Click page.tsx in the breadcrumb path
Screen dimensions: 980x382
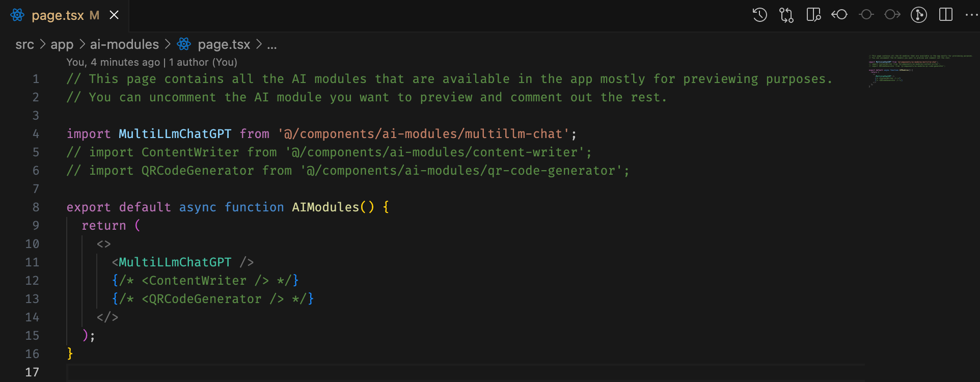[224, 45]
